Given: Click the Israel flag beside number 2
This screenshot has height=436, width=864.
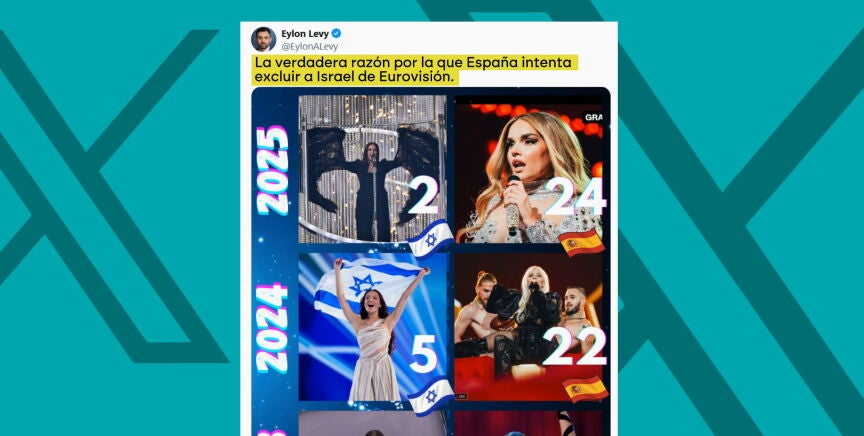Looking at the screenshot, I should (431, 239).
